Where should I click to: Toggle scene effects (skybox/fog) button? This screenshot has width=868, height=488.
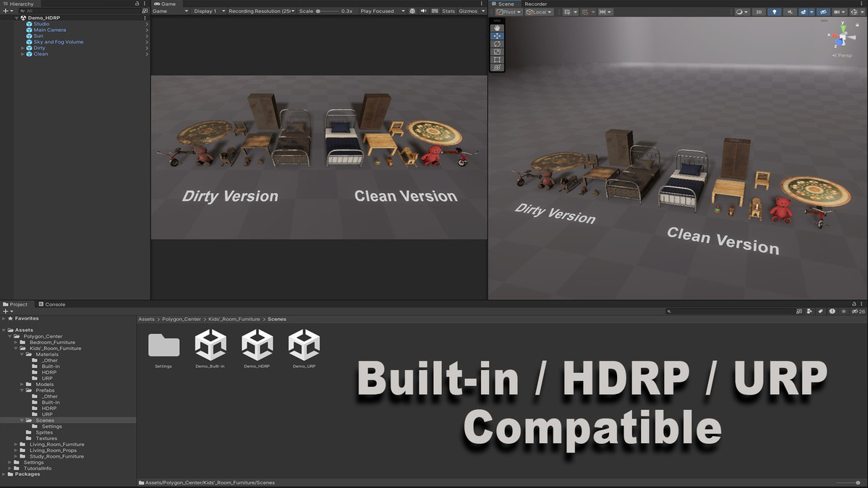tap(803, 12)
